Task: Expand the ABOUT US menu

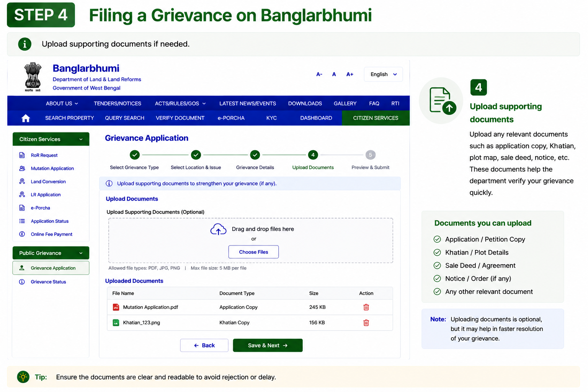Action: coord(62,103)
